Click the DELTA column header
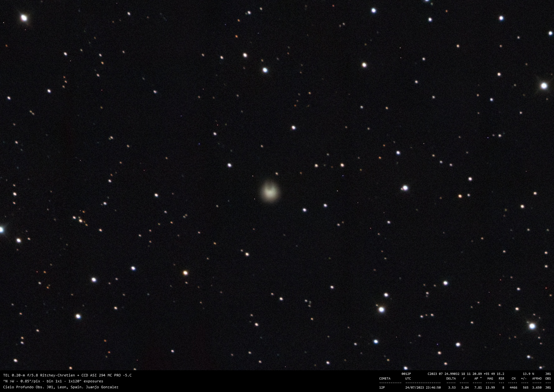The height and width of the screenshot is (392, 554). (x=451, y=379)
